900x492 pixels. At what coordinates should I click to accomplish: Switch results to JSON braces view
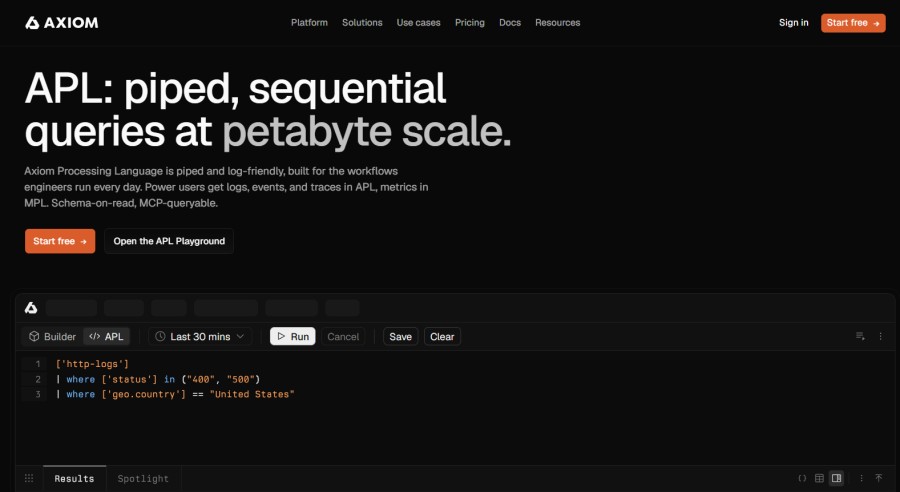[x=802, y=478]
